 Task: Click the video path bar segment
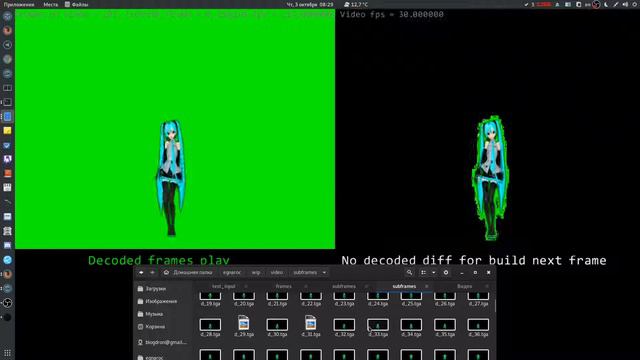277,272
